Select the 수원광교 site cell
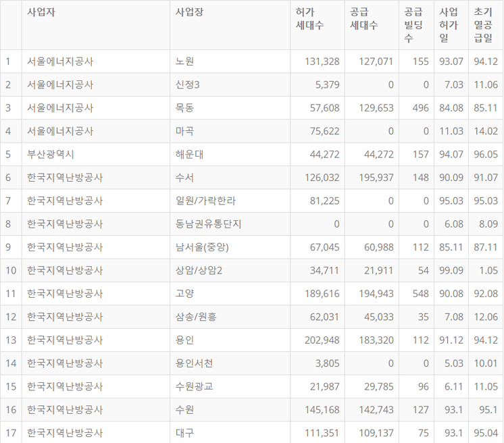This screenshot has height=443, width=504. click(194, 386)
